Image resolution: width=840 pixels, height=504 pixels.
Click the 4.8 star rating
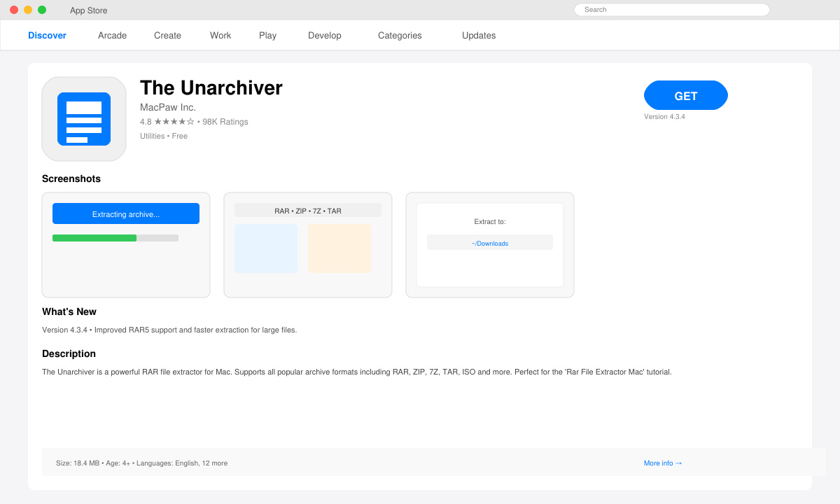[167, 122]
